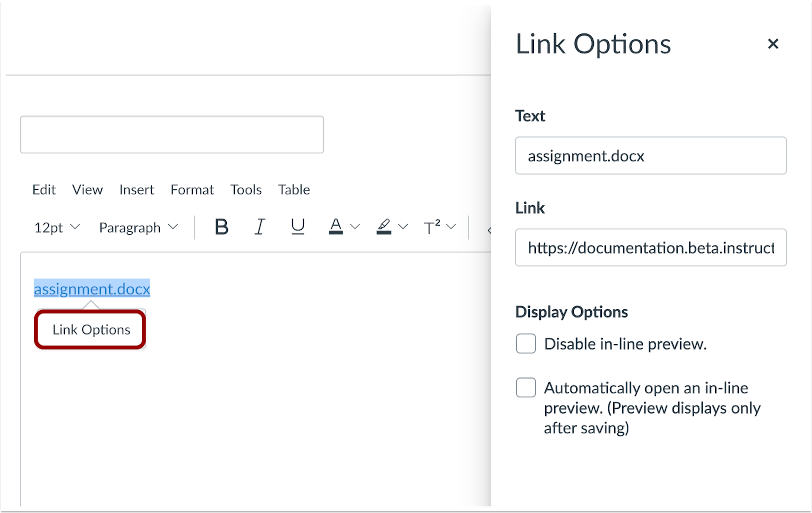Click the superscript icon
This screenshot has width=812, height=513.
point(432,227)
